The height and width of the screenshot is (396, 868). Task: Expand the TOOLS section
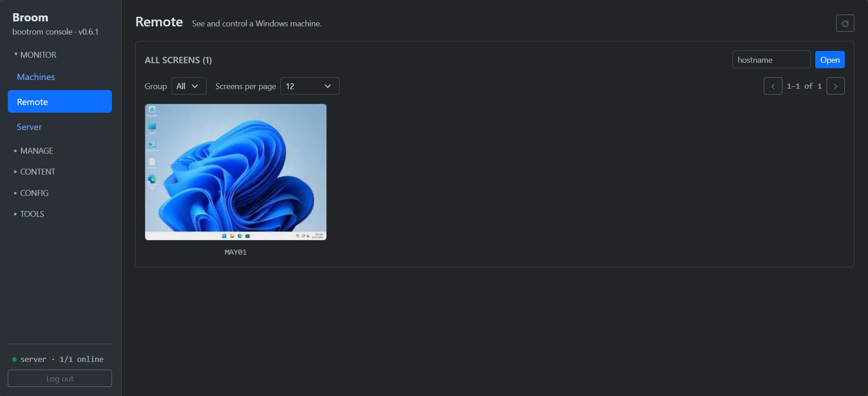coord(29,214)
